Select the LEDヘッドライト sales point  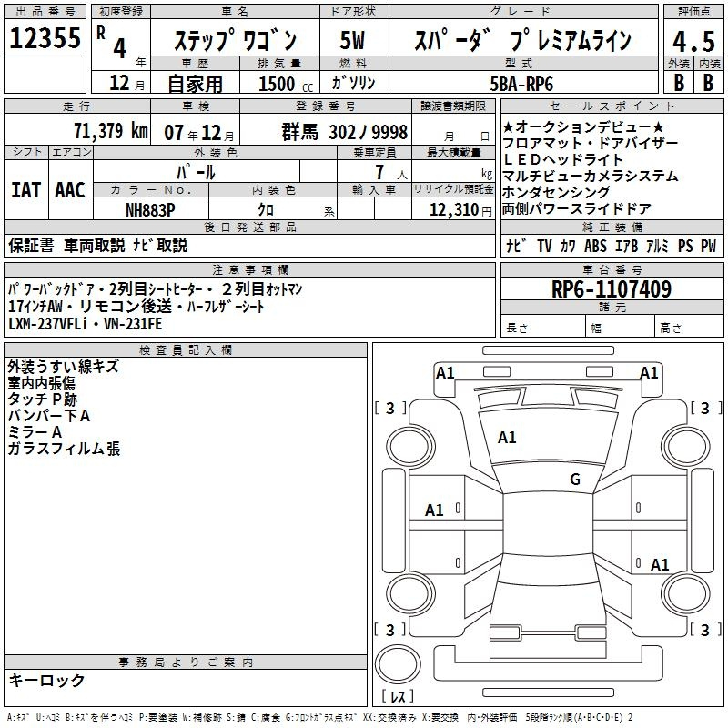(562, 160)
